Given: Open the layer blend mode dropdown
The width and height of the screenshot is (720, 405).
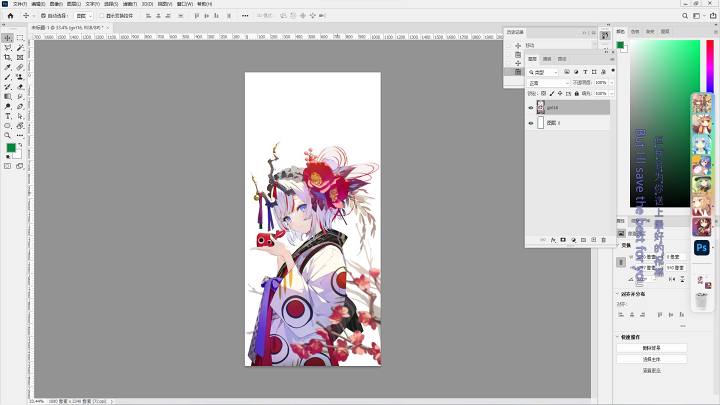Looking at the screenshot, I should point(548,83).
